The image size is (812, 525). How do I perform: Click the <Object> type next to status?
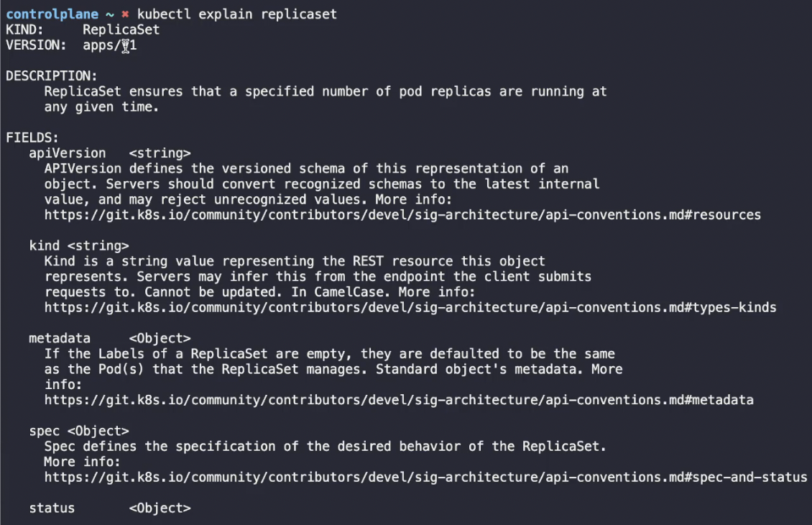click(x=160, y=508)
